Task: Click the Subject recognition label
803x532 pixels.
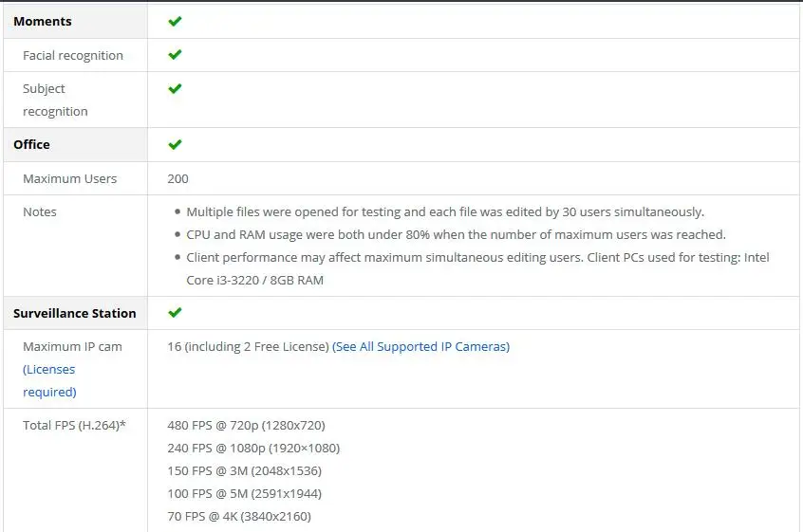Action: [55, 100]
